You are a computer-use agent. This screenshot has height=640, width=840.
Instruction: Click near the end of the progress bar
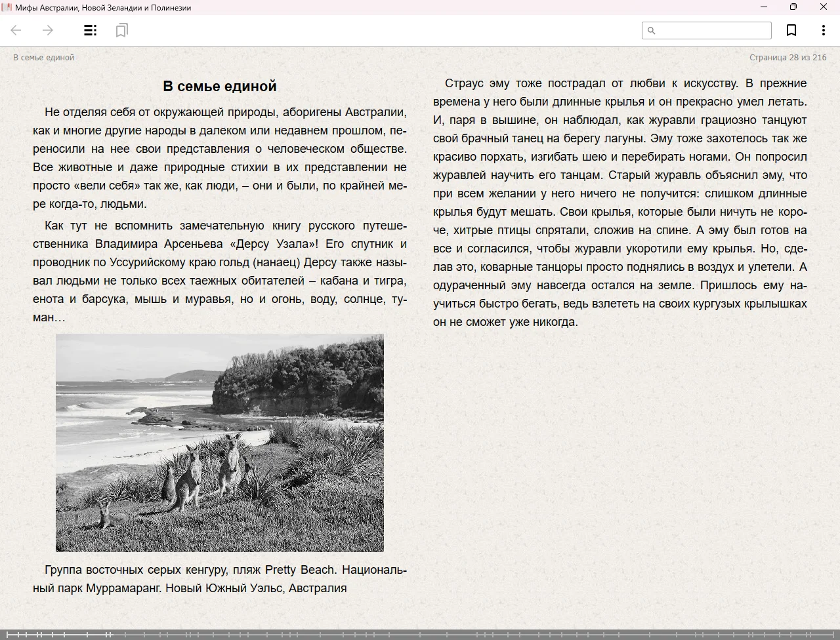(x=827, y=634)
